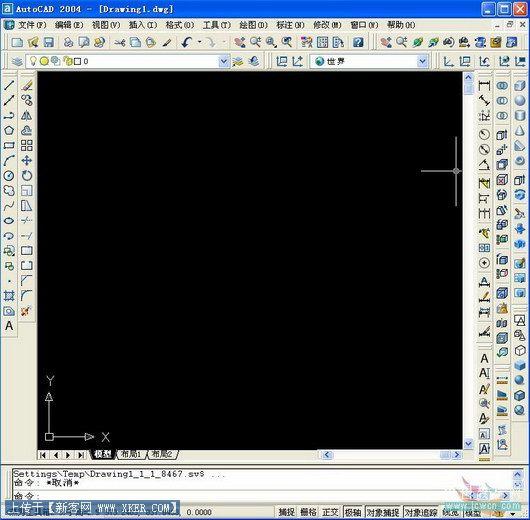Screen dimensions: 530x520
Task: Select the Fillet modify tool
Action: click(27, 296)
